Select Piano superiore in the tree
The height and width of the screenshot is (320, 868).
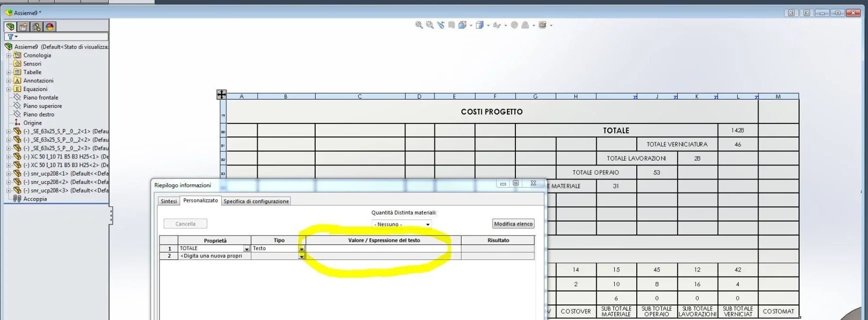[x=42, y=106]
